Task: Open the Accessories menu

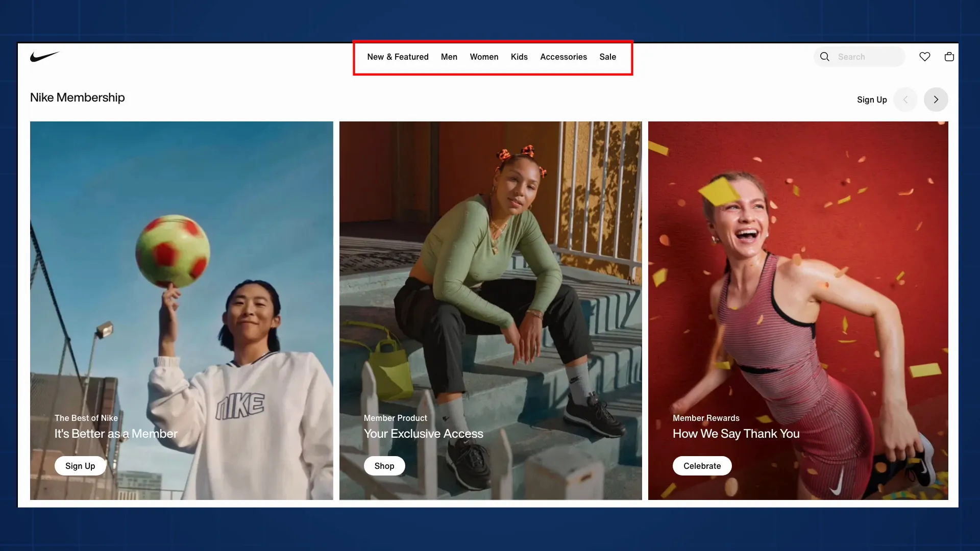Action: click(563, 57)
